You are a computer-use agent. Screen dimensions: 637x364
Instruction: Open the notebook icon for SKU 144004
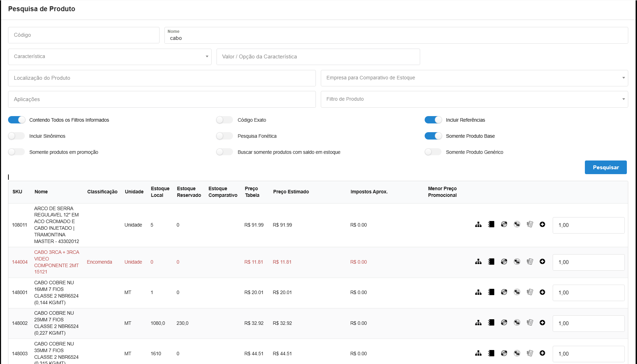pyautogui.click(x=491, y=262)
